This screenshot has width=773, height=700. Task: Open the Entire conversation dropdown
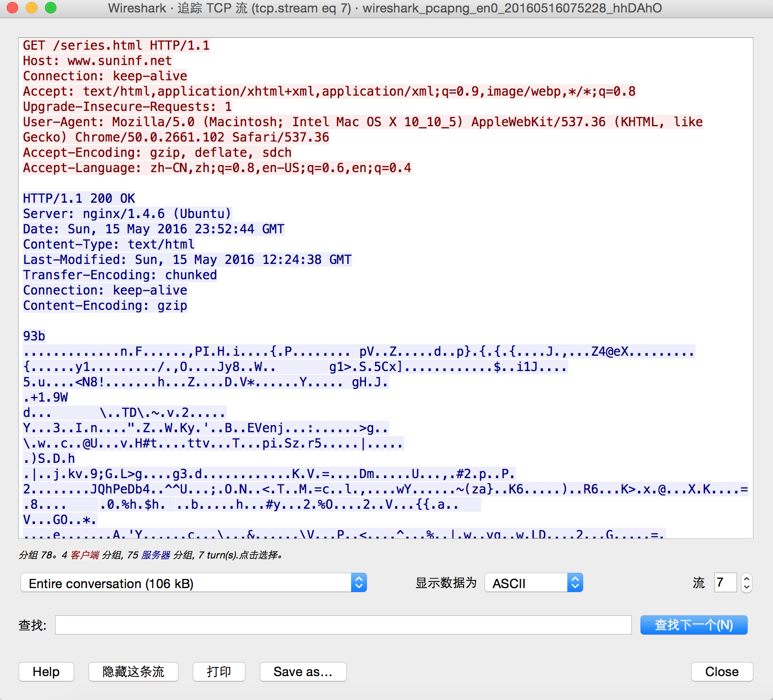point(193,583)
